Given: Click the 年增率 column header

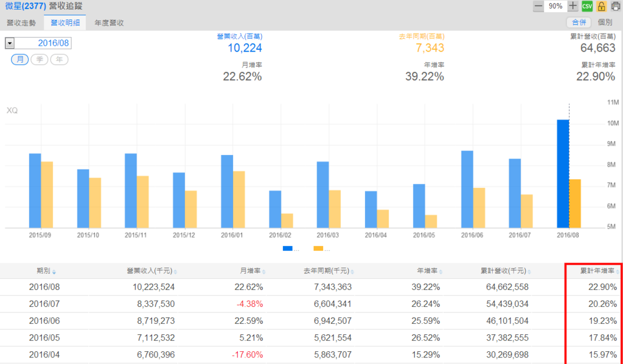Looking at the screenshot, I should click(x=427, y=271).
